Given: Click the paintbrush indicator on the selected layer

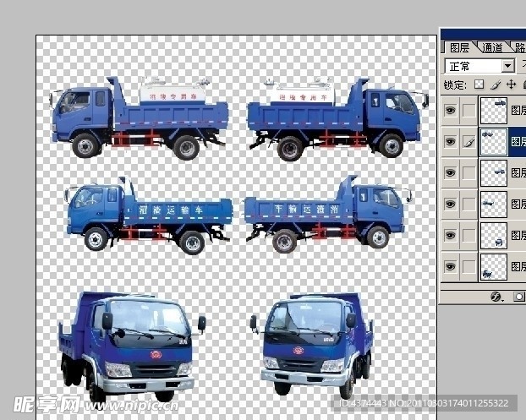Looking at the screenshot, I should [x=468, y=141].
